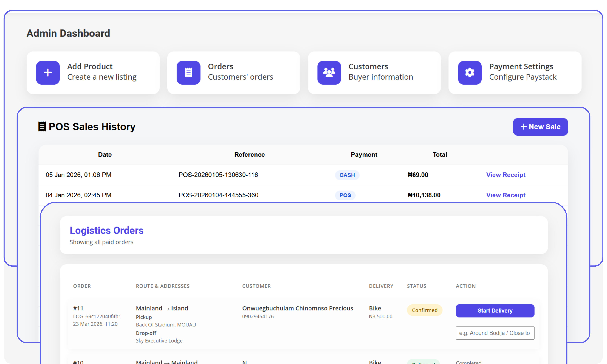Viewport: 607px width, 364px height.
Task: Open Customers Buyer information text
Action: pos(381,77)
